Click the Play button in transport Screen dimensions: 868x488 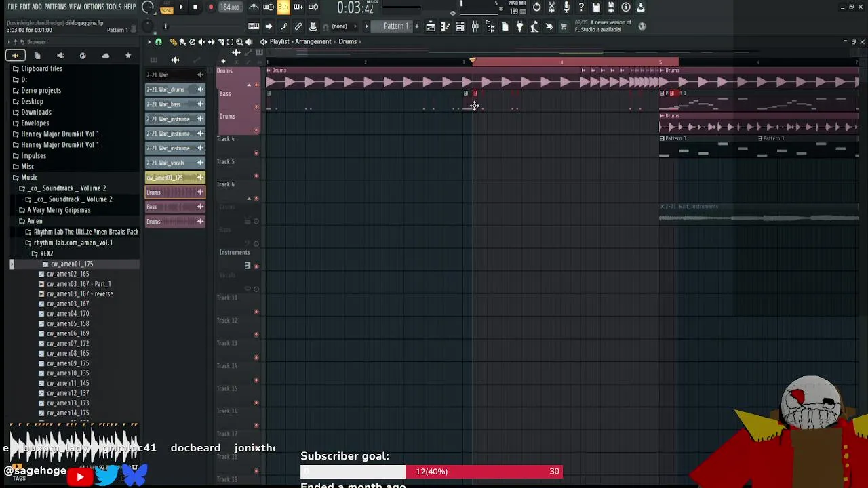click(x=181, y=7)
